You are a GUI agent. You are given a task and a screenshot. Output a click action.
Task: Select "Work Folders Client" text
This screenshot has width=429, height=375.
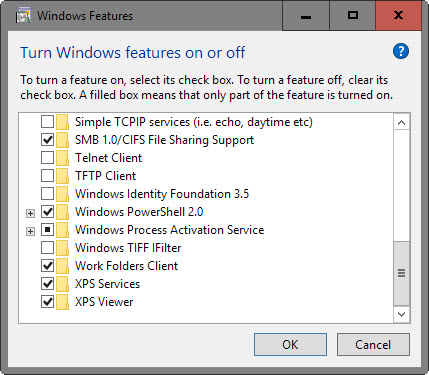click(127, 266)
